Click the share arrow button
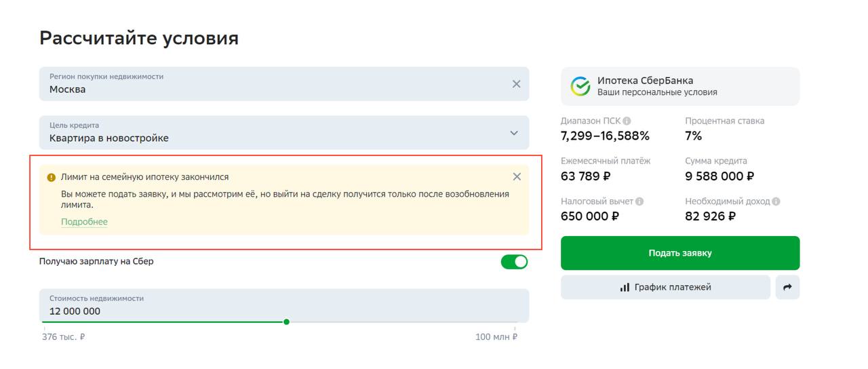The image size is (868, 369). (x=787, y=288)
